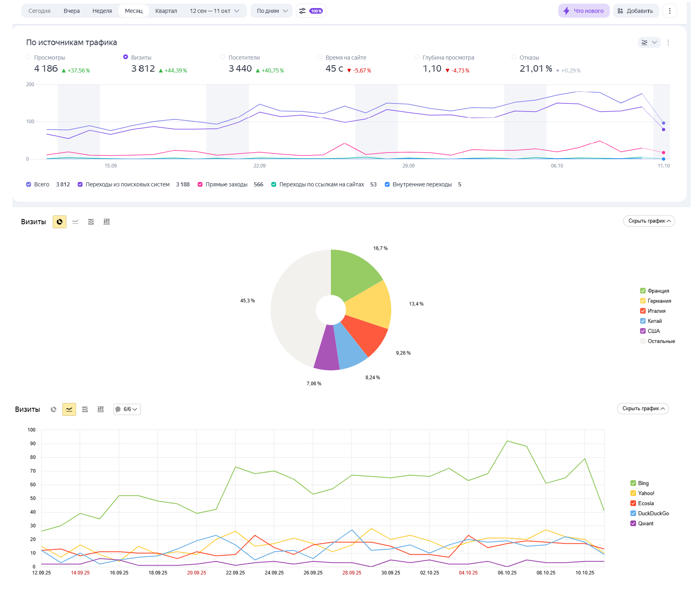The image size is (700, 599).
Task: Expand the По дням grouping dropdown
Action: click(x=272, y=11)
